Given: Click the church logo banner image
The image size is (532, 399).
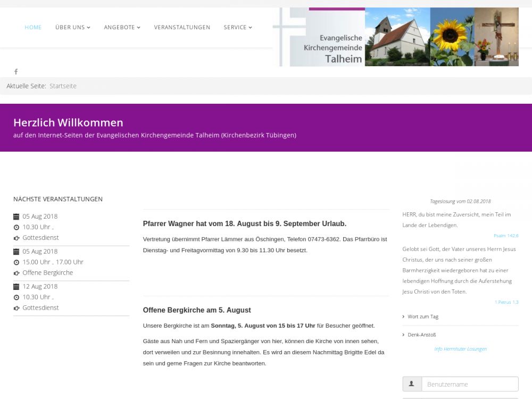Looking at the screenshot, I should 395,37.
